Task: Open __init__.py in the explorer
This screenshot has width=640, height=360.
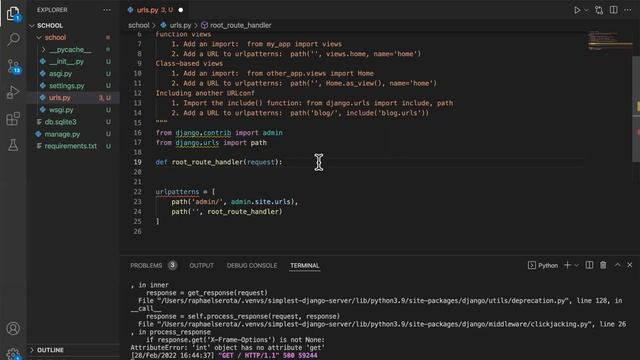Action: tap(66, 62)
